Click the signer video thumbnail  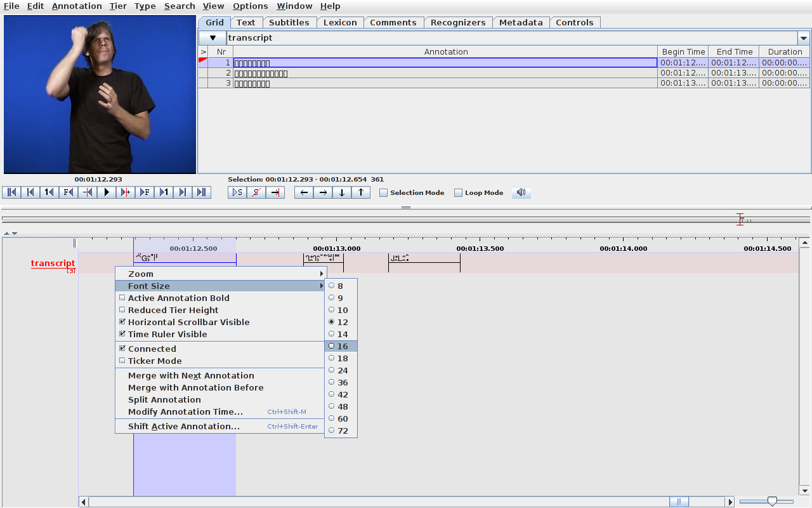(100, 94)
